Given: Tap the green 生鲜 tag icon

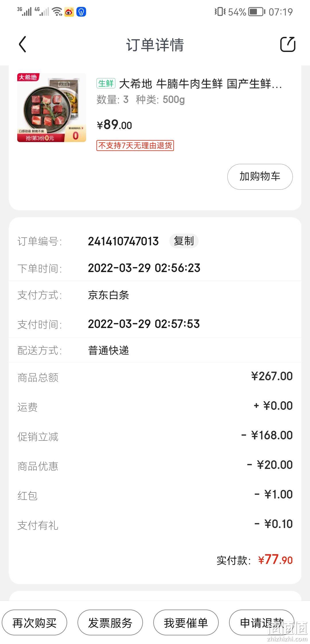Looking at the screenshot, I should [106, 84].
